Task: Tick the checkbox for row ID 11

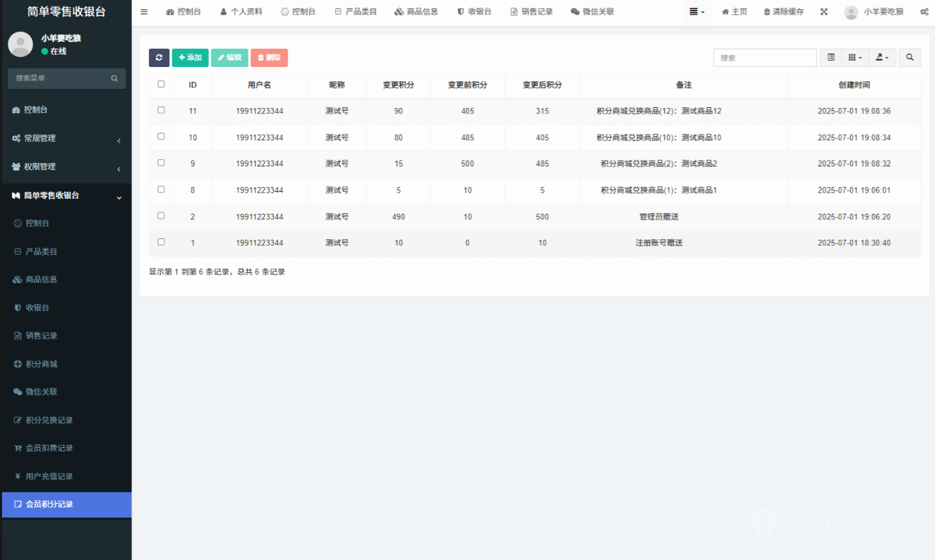Action: tap(161, 110)
